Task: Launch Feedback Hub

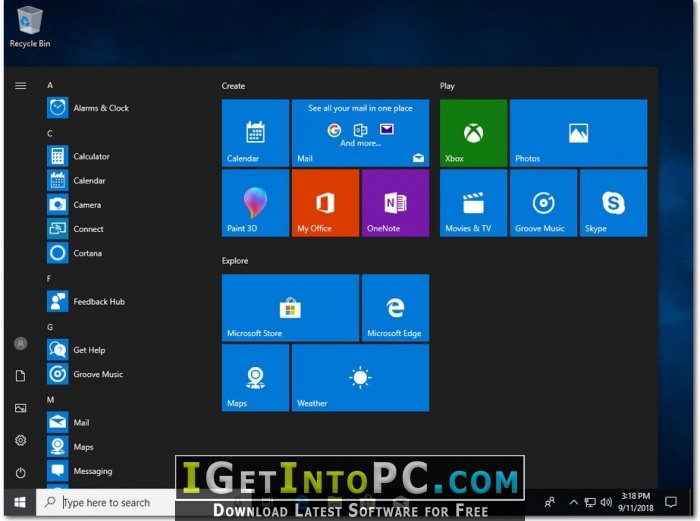Action: (x=87, y=301)
